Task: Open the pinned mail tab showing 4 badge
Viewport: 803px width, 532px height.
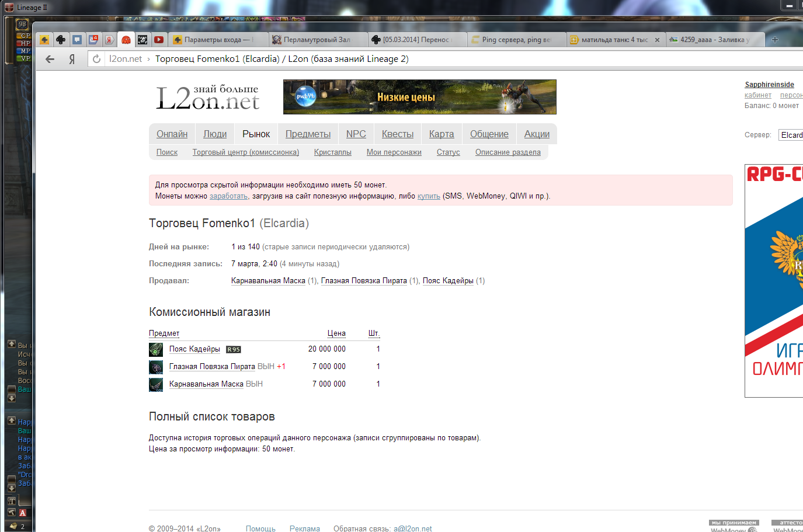Action: click(x=93, y=40)
